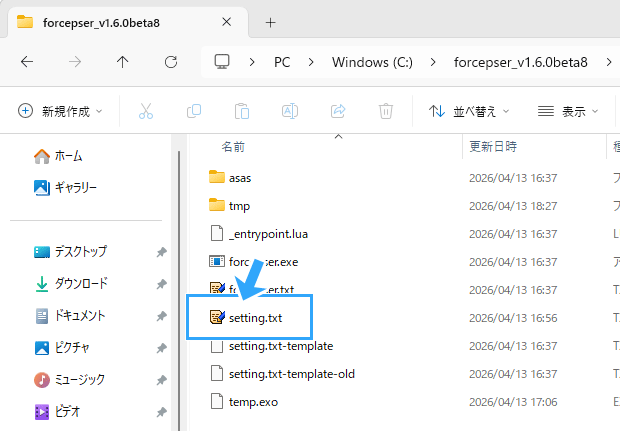Open デスクトップ in quick access
This screenshot has width=620, height=431.
click(x=70, y=252)
